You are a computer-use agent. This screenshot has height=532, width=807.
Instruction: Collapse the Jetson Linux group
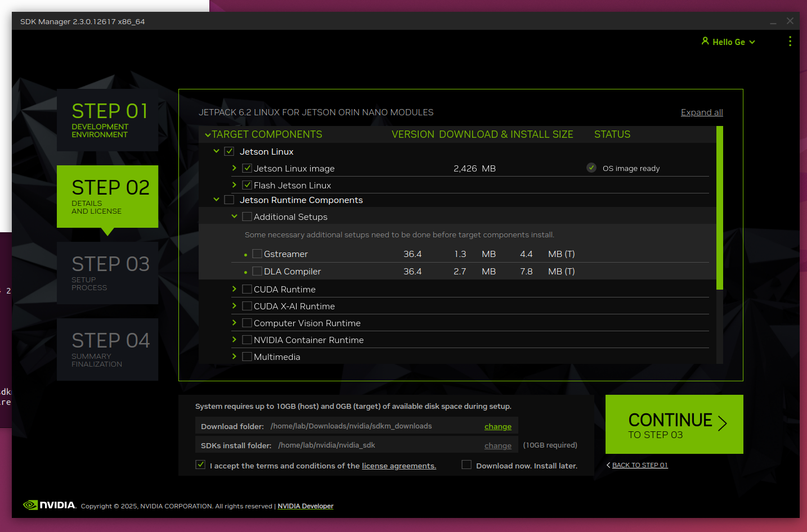coord(216,151)
